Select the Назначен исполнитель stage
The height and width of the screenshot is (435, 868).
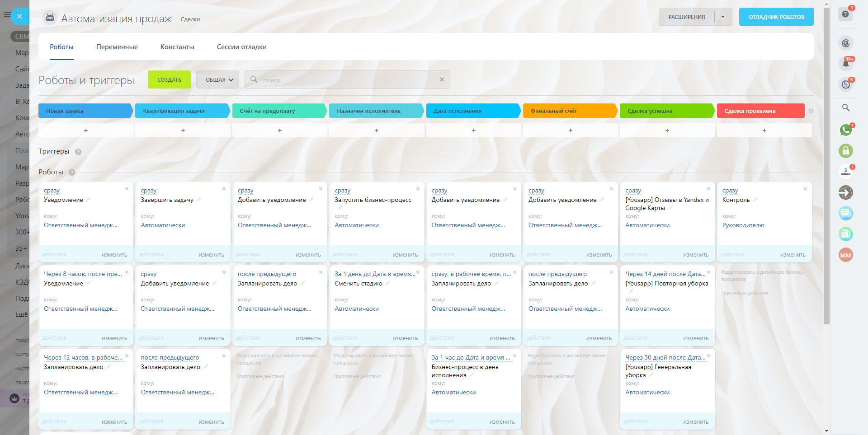point(376,111)
